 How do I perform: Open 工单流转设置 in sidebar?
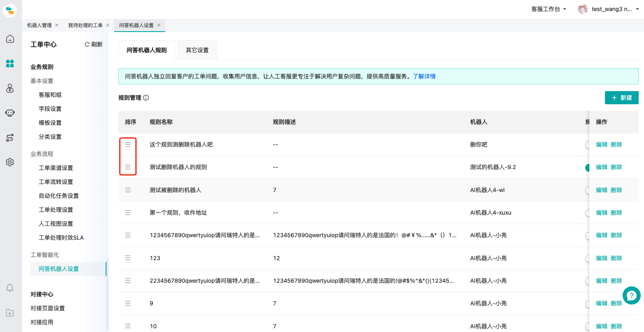(56, 182)
